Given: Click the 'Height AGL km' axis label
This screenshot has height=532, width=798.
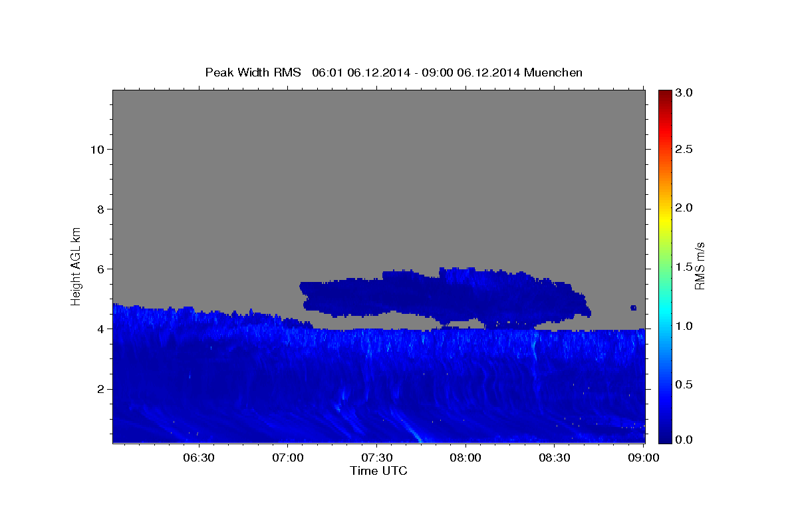Looking at the screenshot, I should [x=76, y=265].
